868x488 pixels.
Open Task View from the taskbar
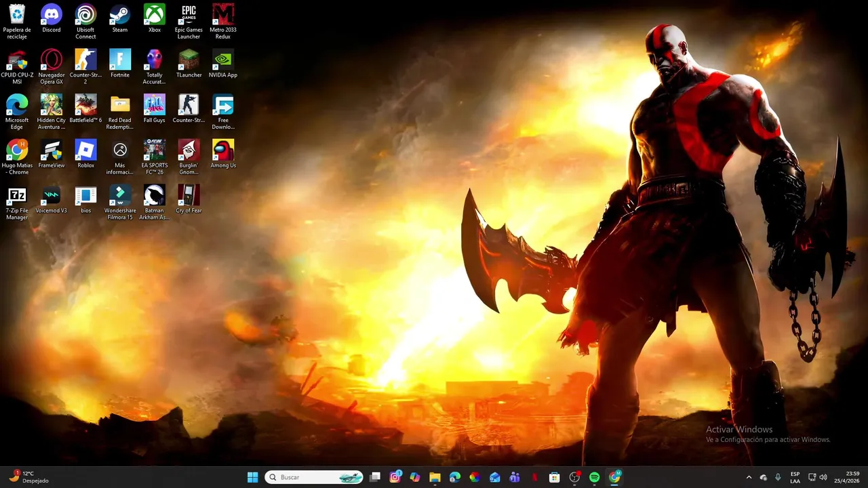point(375,477)
